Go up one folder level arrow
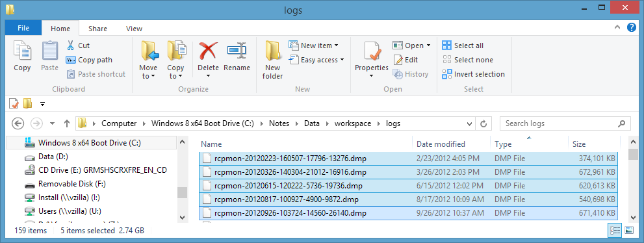Viewport: 644px width, 243px height. [67, 123]
